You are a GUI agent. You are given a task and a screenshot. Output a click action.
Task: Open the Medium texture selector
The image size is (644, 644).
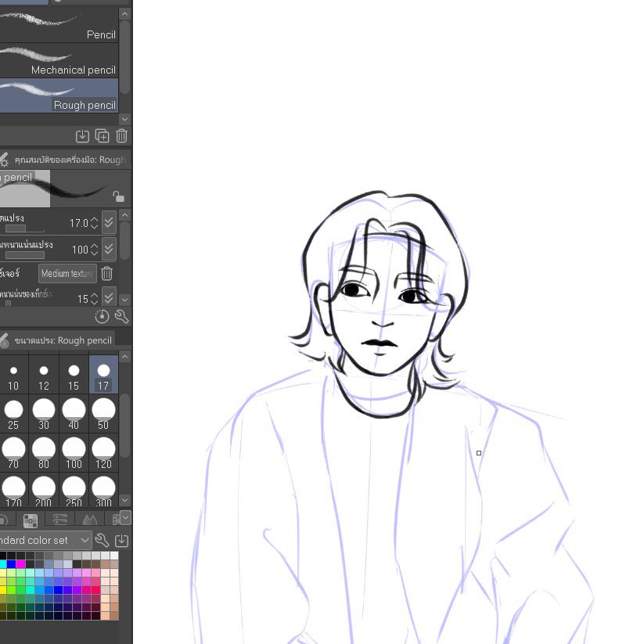click(67, 274)
